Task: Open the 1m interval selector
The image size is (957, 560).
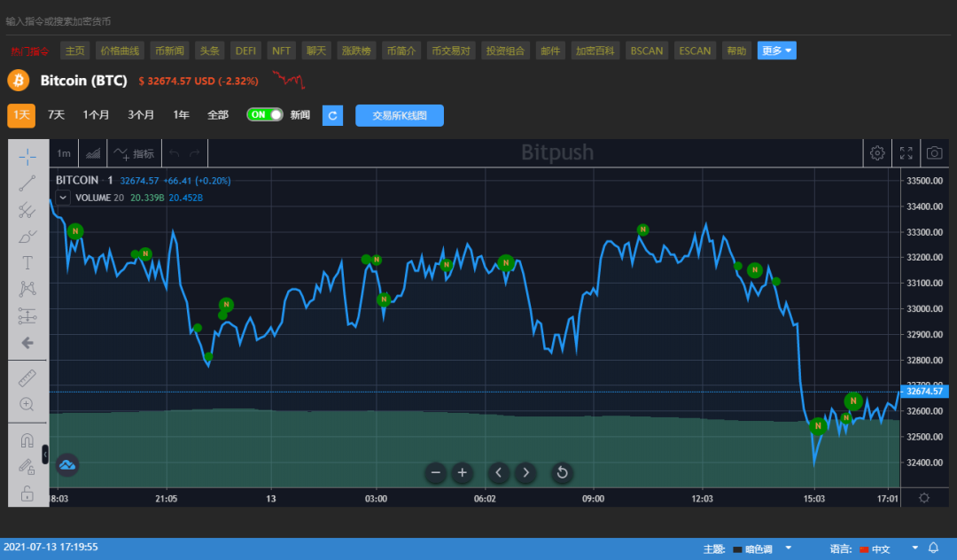Action: [64, 153]
